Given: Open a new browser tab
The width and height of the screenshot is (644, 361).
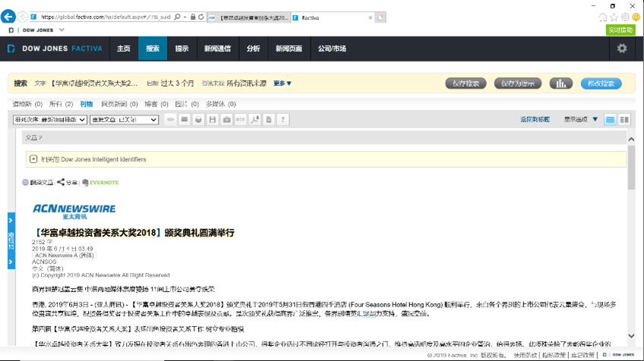Looking at the screenshot, I should pos(380,17).
